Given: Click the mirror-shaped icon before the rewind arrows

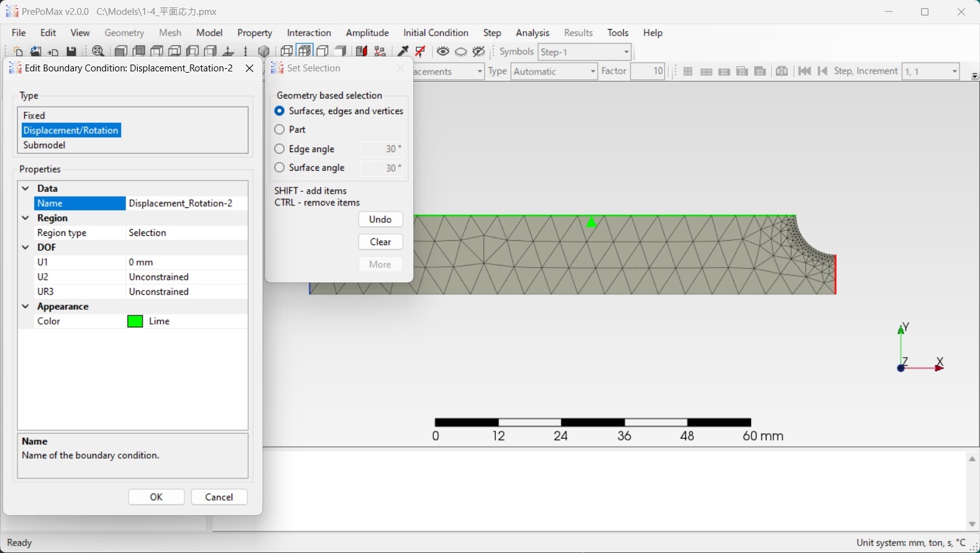Looking at the screenshot, I should click(782, 71).
